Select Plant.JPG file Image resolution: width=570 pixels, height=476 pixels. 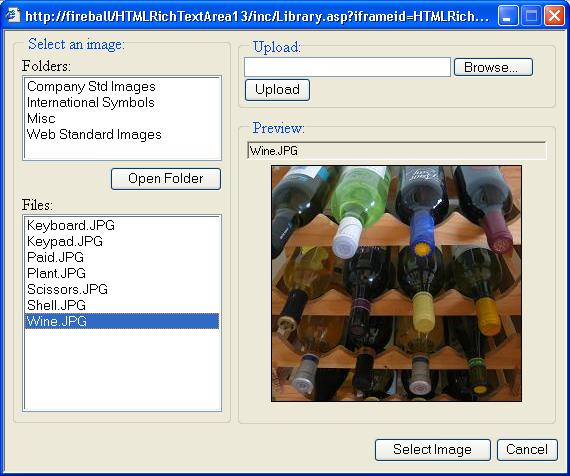coord(56,273)
